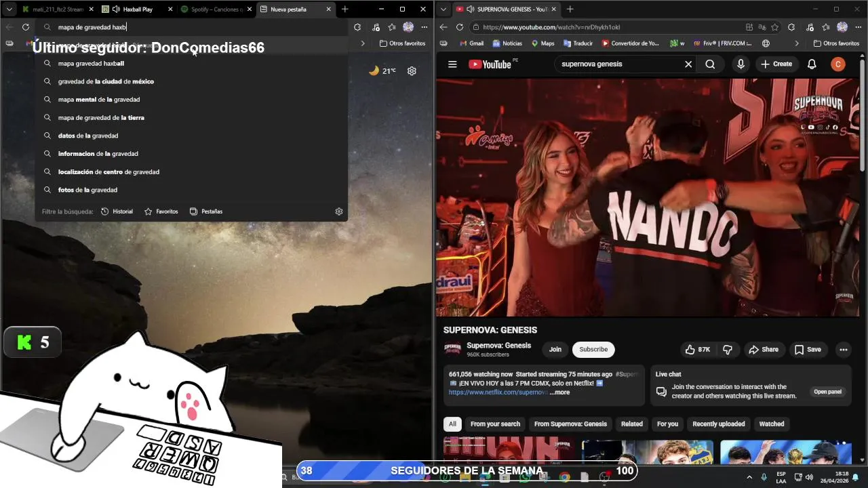
Task: Start voice search with the microphone
Action: [741, 64]
